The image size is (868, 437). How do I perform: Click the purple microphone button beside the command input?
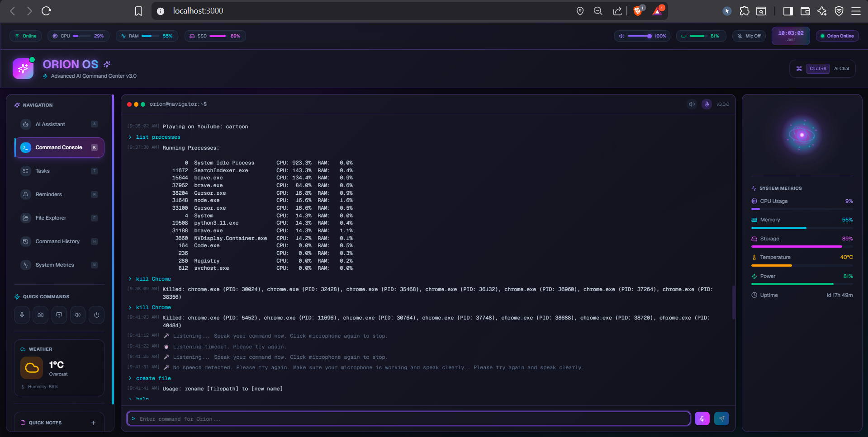coord(702,418)
